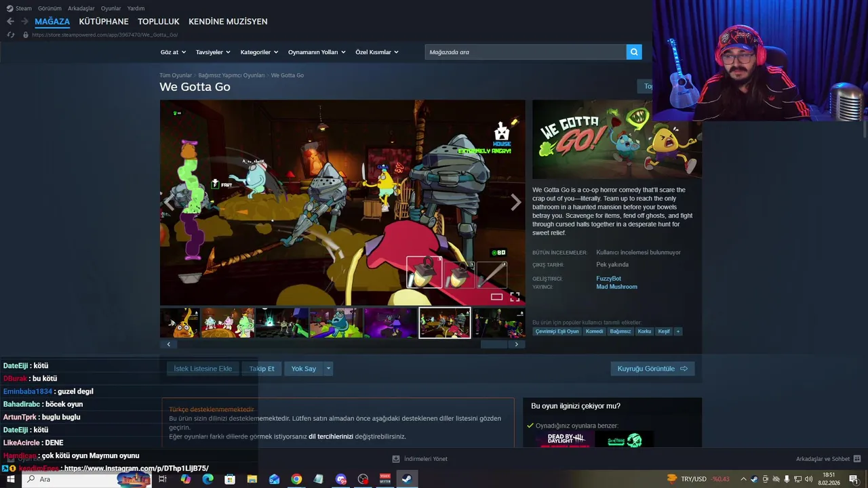Open Google Chrome from taskbar

[x=296, y=479]
